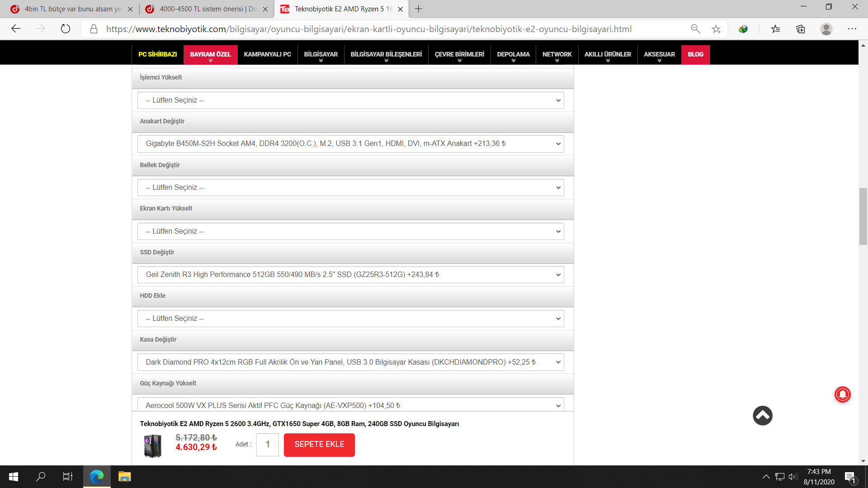Click the Edge icon in taskbar
868x488 pixels.
[x=97, y=477]
